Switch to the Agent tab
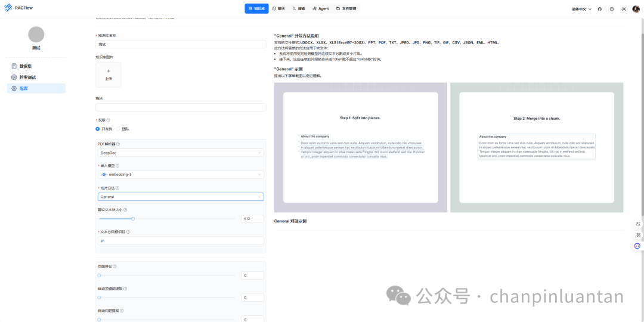The image size is (644, 322). point(321,8)
